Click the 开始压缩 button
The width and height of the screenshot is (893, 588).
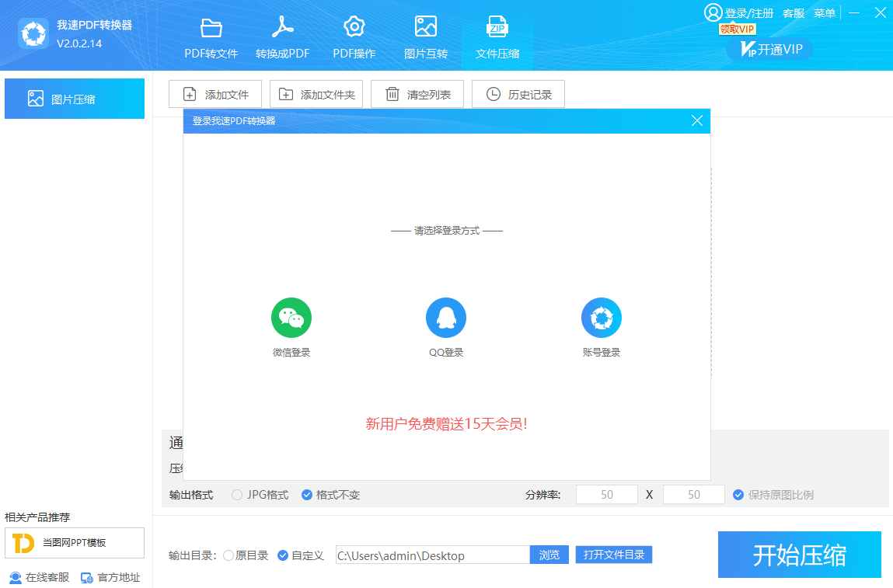coord(800,555)
